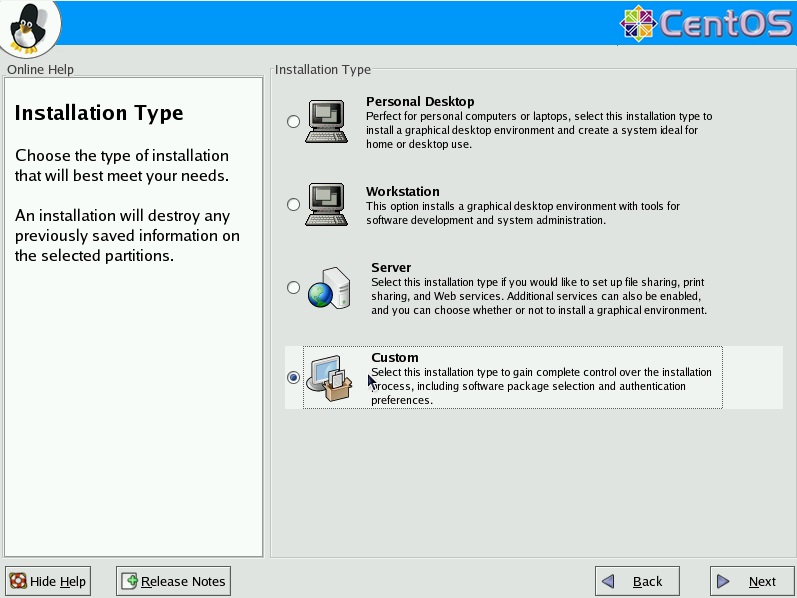Click the Custom package box icon
Screen dimensions: 797x598
pyautogui.click(x=329, y=377)
